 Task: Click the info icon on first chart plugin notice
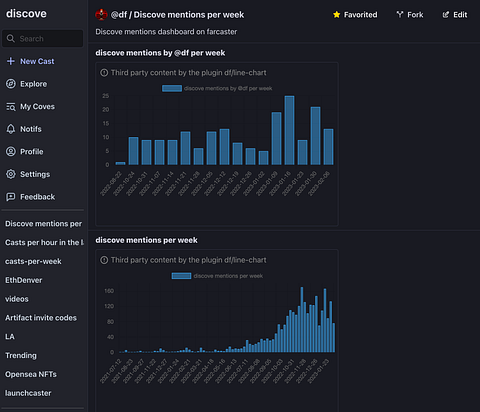(104, 73)
